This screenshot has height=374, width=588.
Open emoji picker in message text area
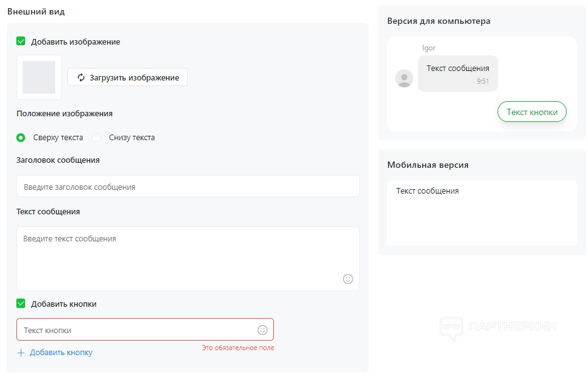tap(348, 278)
